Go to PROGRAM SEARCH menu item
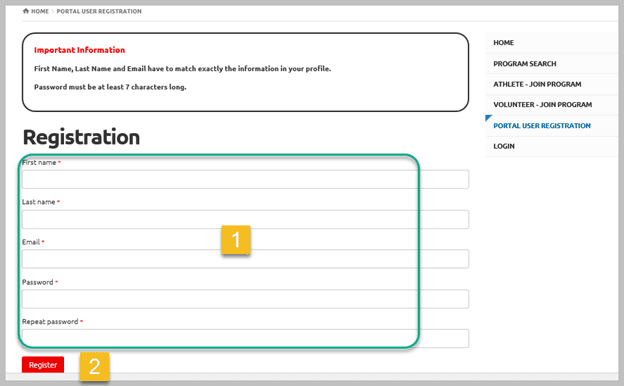624x386 pixels. coord(525,64)
